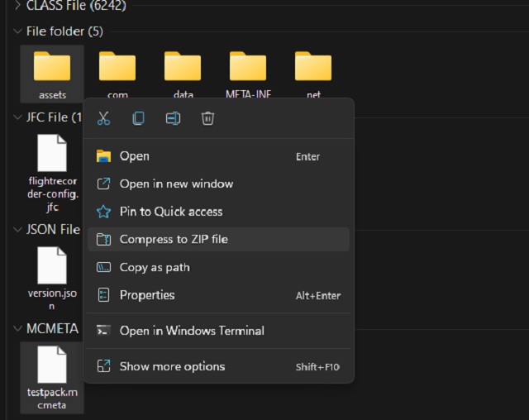Click the Cut scissors icon
Viewport: 529px width, 420px height.
coord(103,118)
